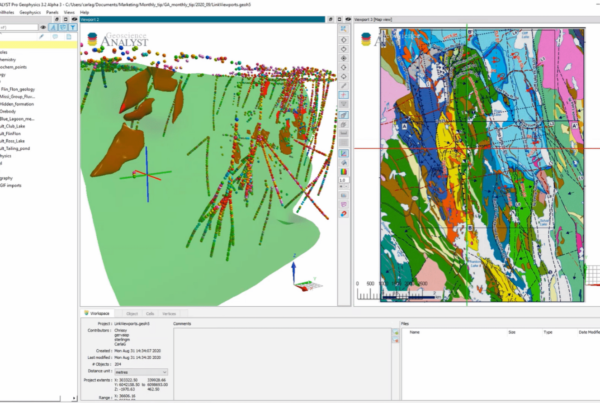Toggle the eye icon in the Viewport 1 header

coord(350,19)
